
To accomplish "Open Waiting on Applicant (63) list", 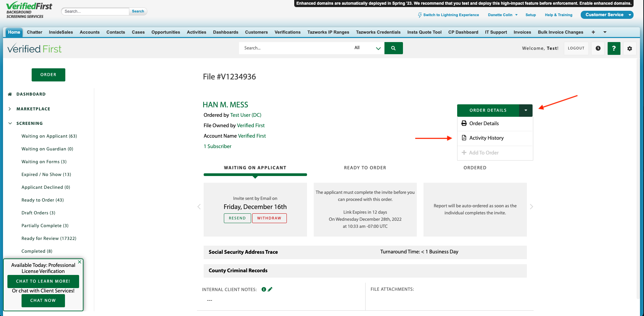I will [49, 136].
